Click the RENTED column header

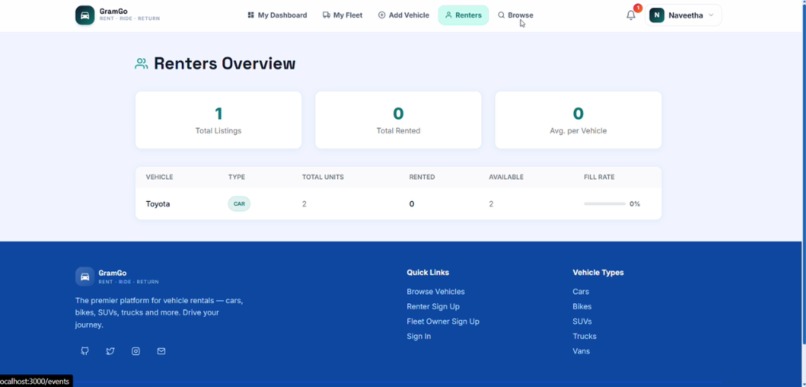click(x=422, y=177)
